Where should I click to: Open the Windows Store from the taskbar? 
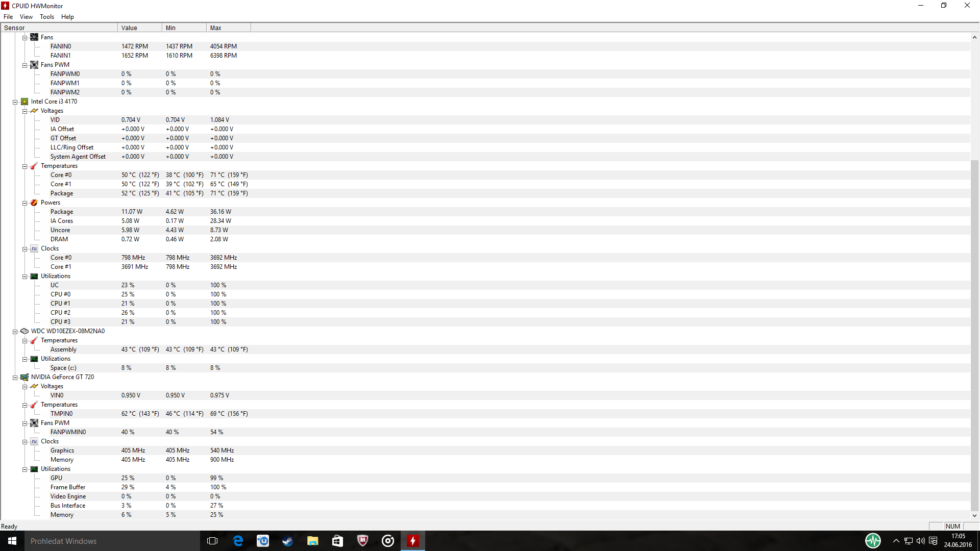(338, 541)
